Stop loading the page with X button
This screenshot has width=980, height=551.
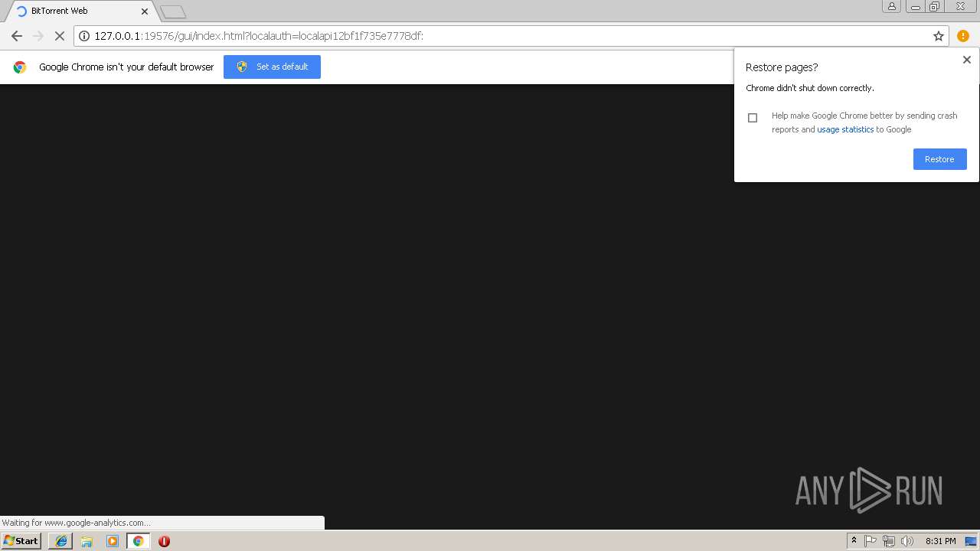(60, 36)
